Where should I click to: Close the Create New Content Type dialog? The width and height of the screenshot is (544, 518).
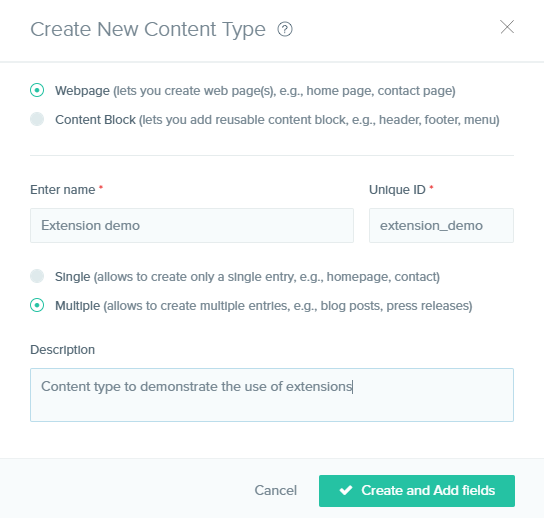(x=507, y=27)
